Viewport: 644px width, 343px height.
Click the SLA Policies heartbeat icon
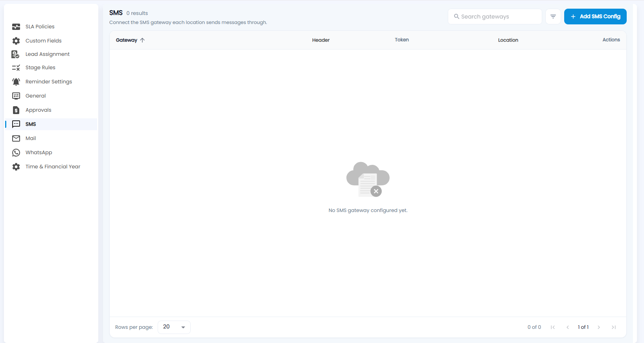[x=16, y=27]
